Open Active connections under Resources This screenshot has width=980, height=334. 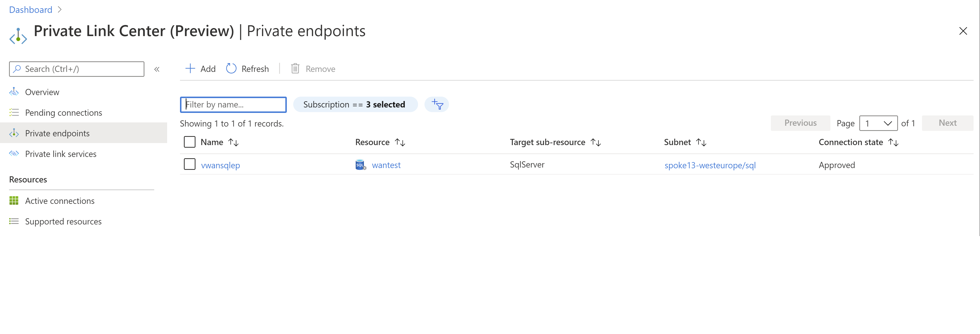(x=59, y=201)
